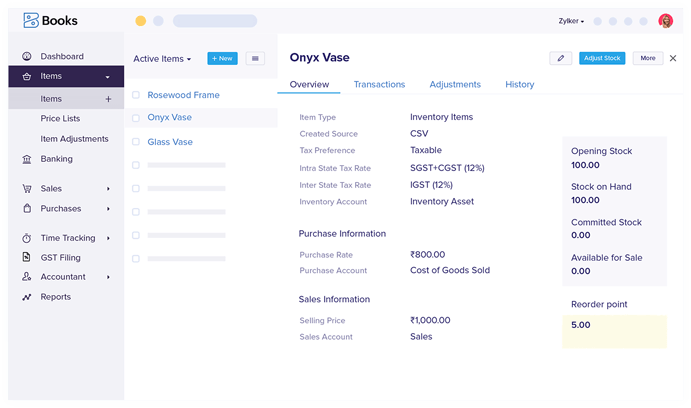Click the Purchase Rate ₹800.00 value

click(427, 255)
